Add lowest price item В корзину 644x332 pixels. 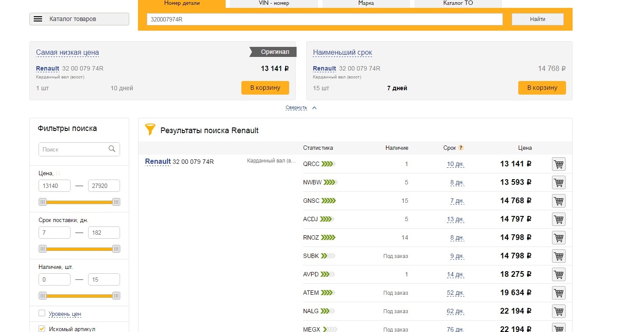pos(265,88)
